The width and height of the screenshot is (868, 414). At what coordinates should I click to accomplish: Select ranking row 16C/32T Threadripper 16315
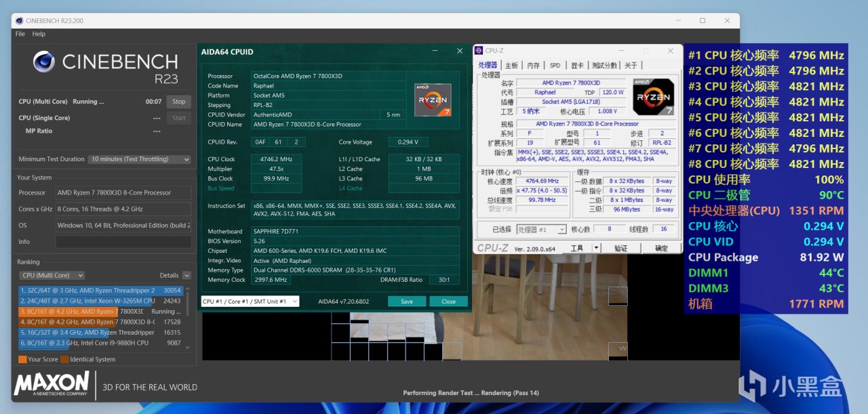pos(100,333)
